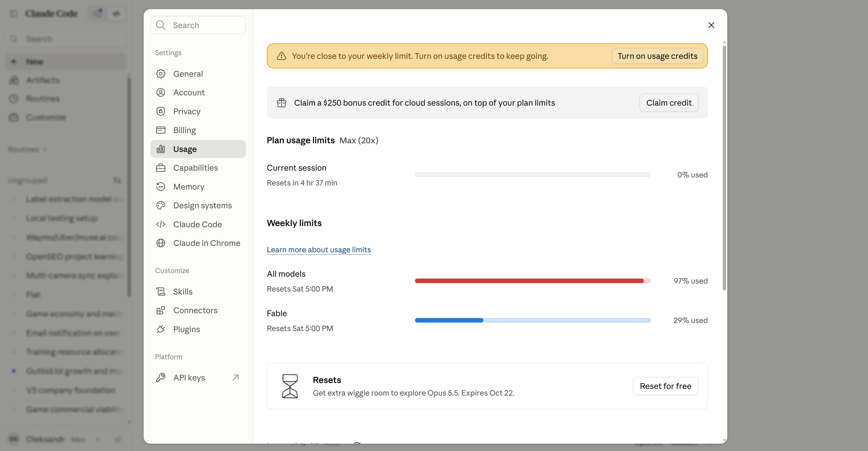Open Capabilities briefcase icon
This screenshot has width=868, height=451.
pyautogui.click(x=161, y=168)
